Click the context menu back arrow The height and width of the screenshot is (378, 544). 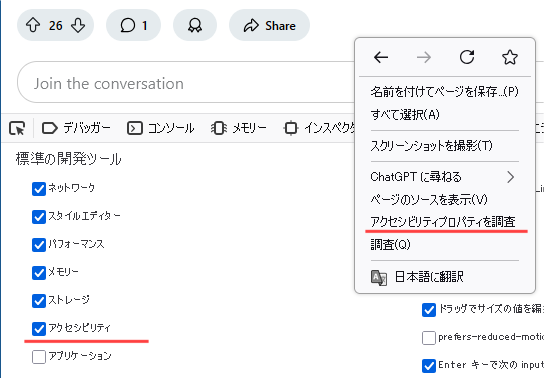click(381, 57)
